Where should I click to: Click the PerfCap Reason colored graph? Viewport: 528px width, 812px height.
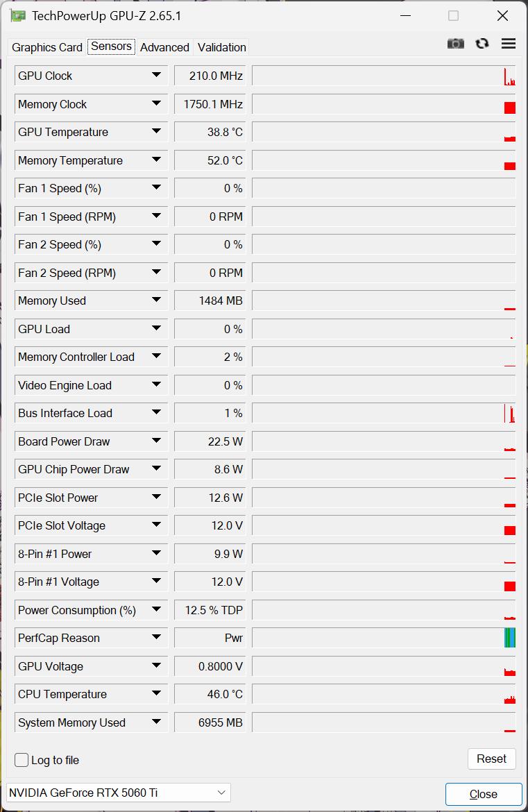[x=510, y=638]
